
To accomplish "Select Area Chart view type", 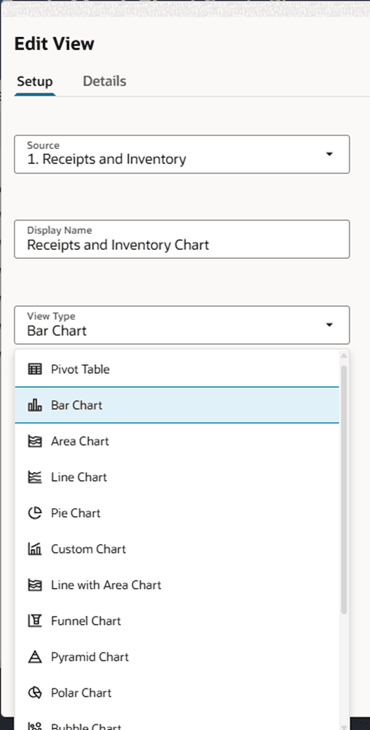I will pyautogui.click(x=177, y=441).
